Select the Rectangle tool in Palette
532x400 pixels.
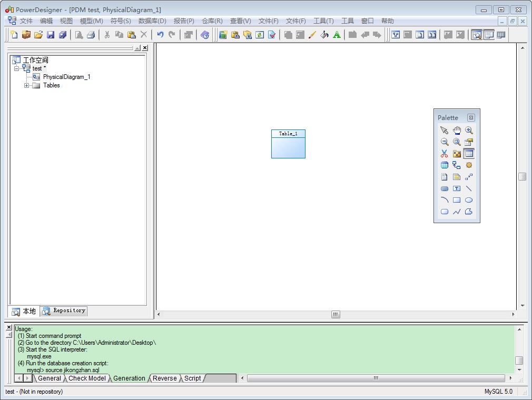pyautogui.click(x=457, y=200)
